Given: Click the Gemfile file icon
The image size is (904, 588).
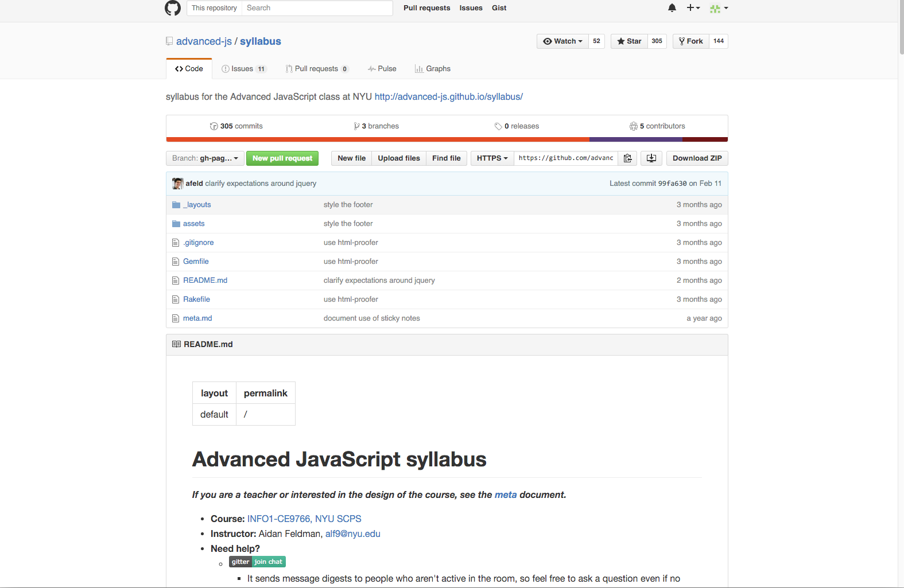Looking at the screenshot, I should point(176,262).
